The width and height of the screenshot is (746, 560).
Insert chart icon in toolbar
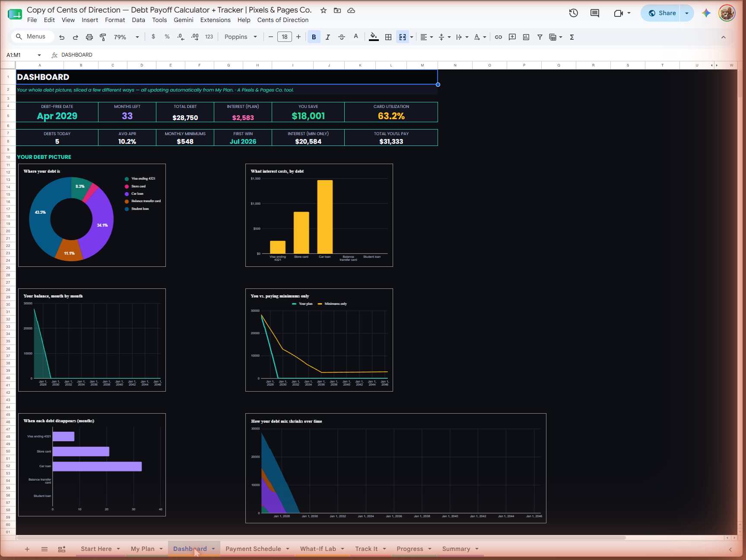pyautogui.click(x=526, y=37)
